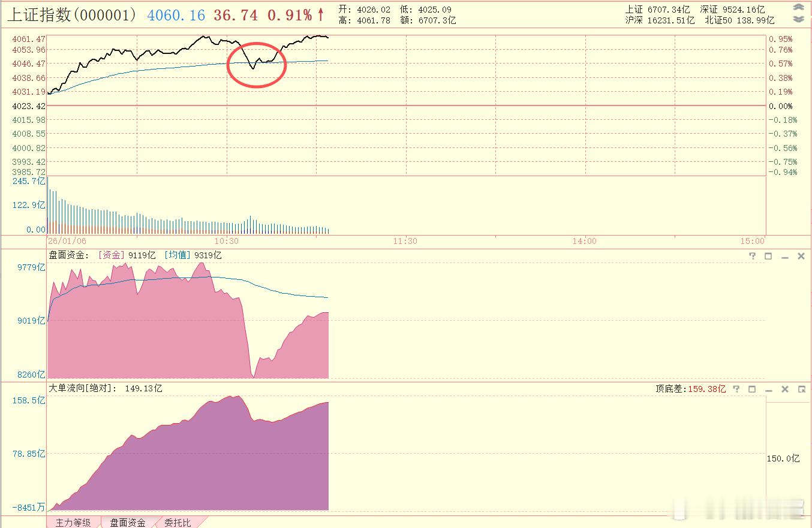Screen dimensions: 812x528
Task: Click the 9779亿 axis label
Action: pos(31,267)
